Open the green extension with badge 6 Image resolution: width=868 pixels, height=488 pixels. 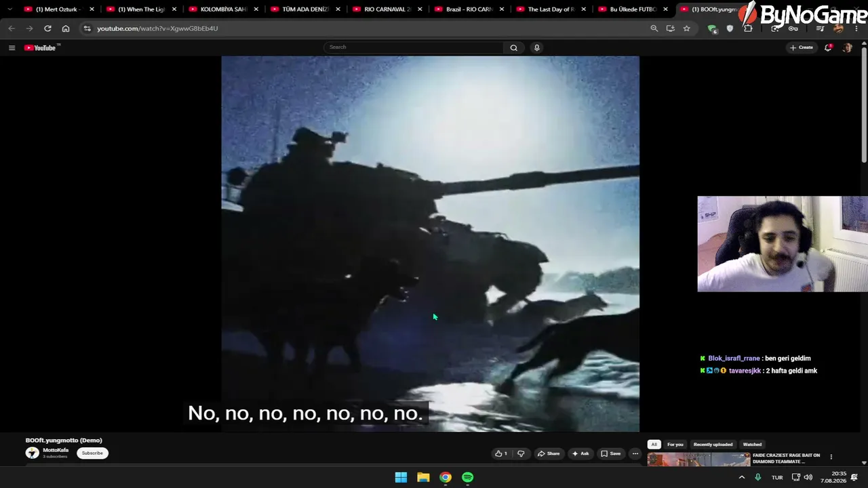(x=712, y=28)
